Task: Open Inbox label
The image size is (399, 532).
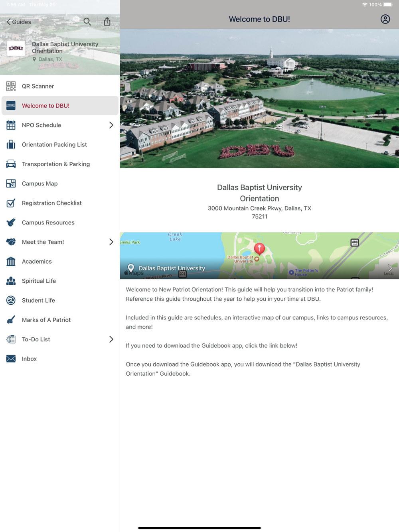Action: point(29,359)
